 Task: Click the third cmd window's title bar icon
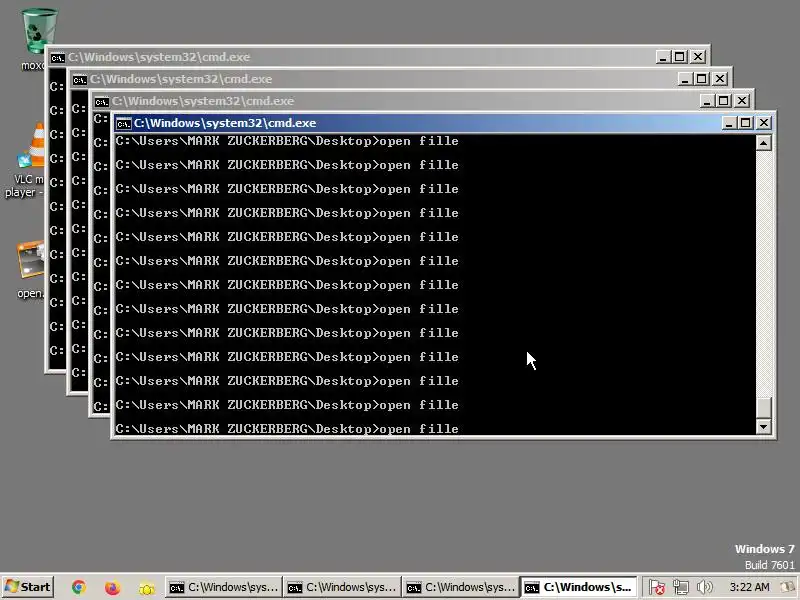(102, 102)
